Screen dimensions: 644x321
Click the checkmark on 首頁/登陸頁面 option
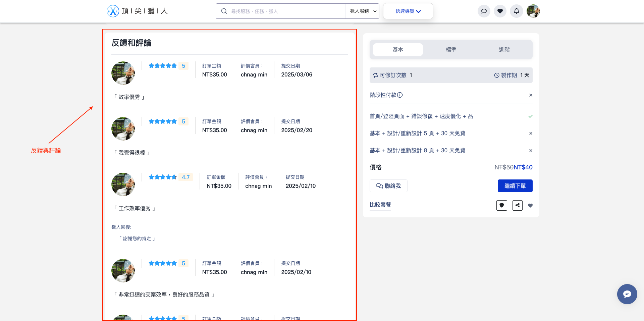pos(530,116)
